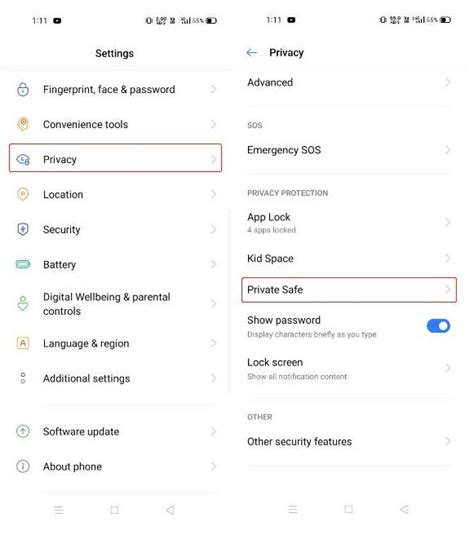Screen dimensions: 474x535
Task: Tap the Software update arrow icon
Action: click(23, 431)
